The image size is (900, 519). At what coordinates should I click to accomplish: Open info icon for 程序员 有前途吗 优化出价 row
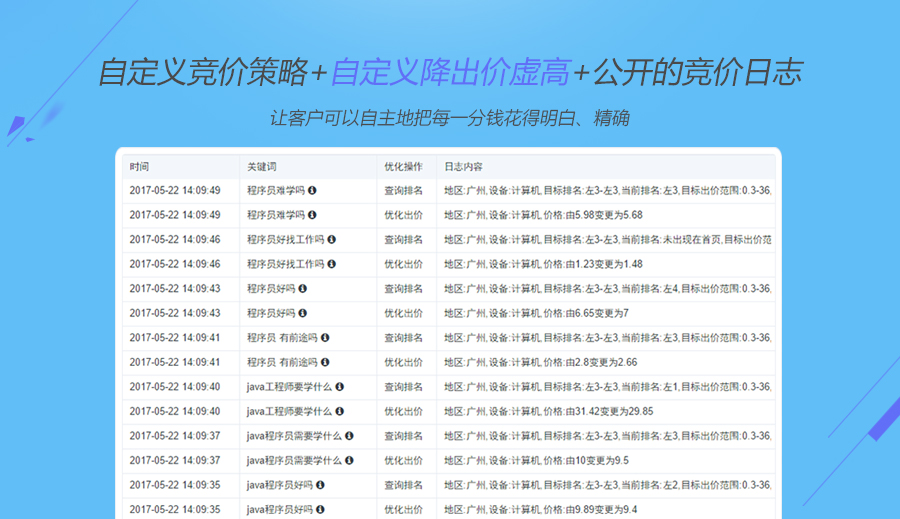click(325, 362)
